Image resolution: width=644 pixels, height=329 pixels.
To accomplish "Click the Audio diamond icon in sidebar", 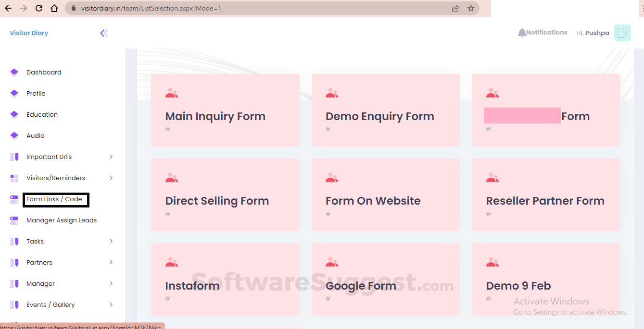I will click(x=14, y=135).
